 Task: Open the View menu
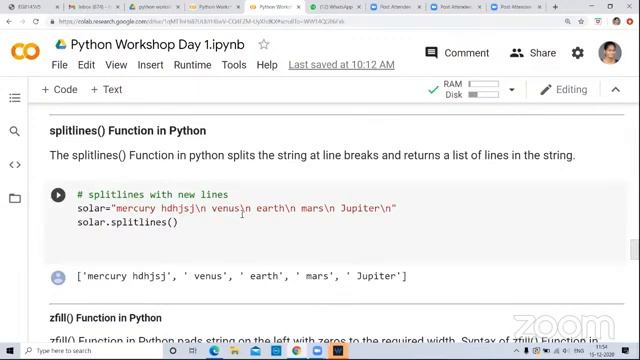pyautogui.click(x=116, y=65)
